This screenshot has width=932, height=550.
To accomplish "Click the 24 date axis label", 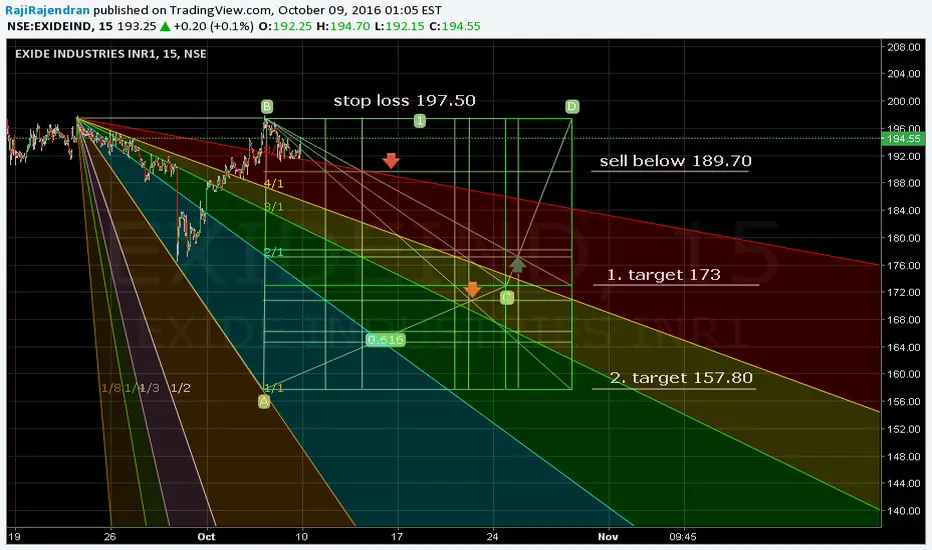I will [x=492, y=537].
